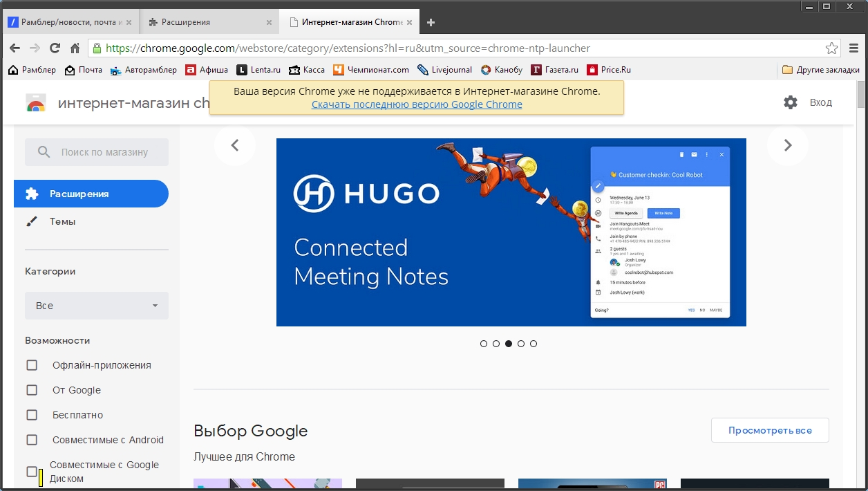Advance to next carousel slide arrow

pyautogui.click(x=787, y=145)
